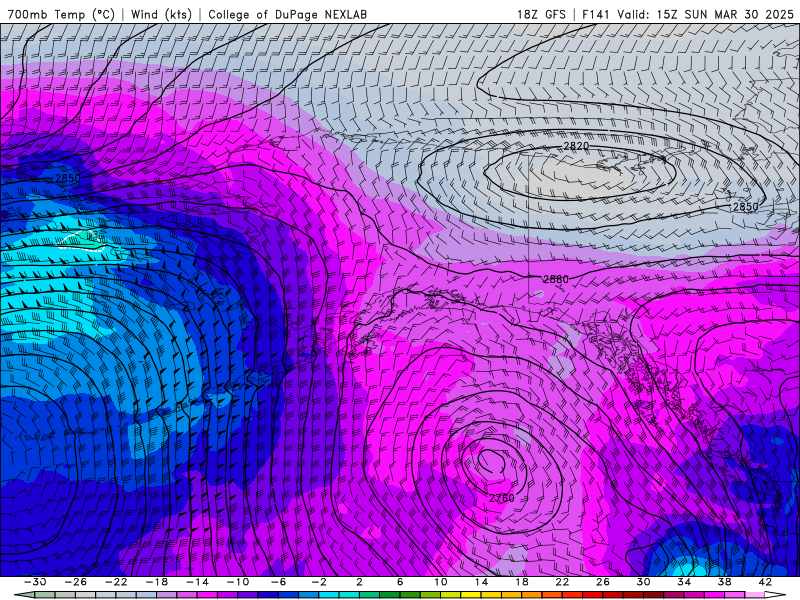Click the 2820 height contour label
800x600 pixels.
pos(576,146)
